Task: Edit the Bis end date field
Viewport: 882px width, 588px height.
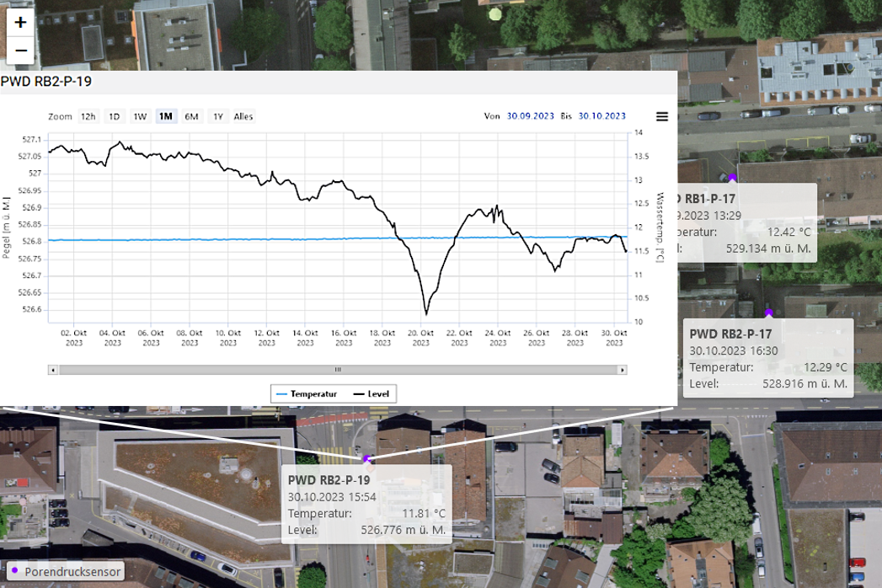Action: coord(601,116)
